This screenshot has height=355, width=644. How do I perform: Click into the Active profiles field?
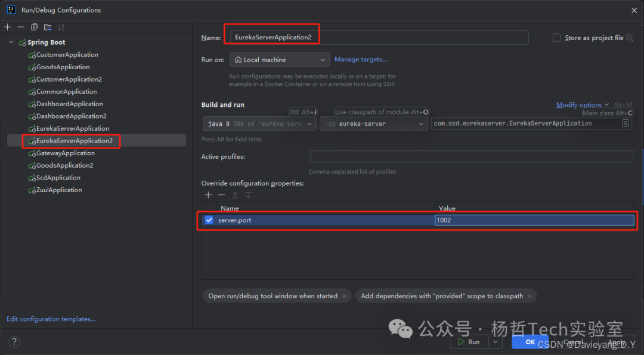[x=471, y=156]
